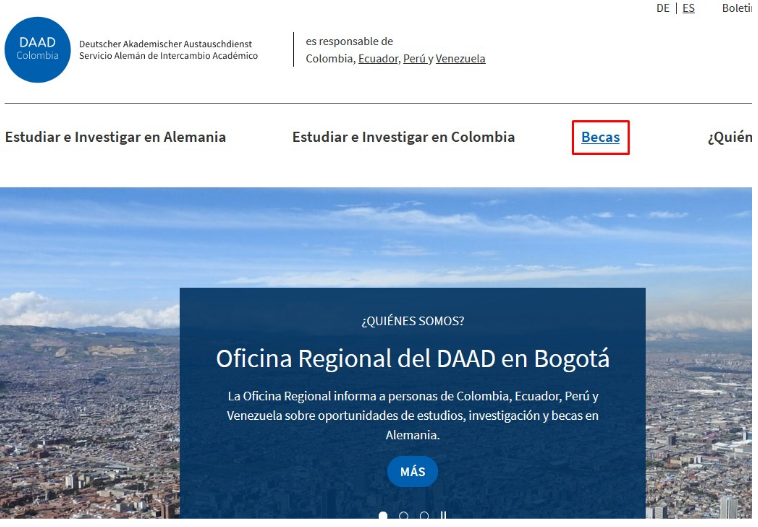Jump to the third carousel slide dot
758x527 pixels.
point(424,515)
